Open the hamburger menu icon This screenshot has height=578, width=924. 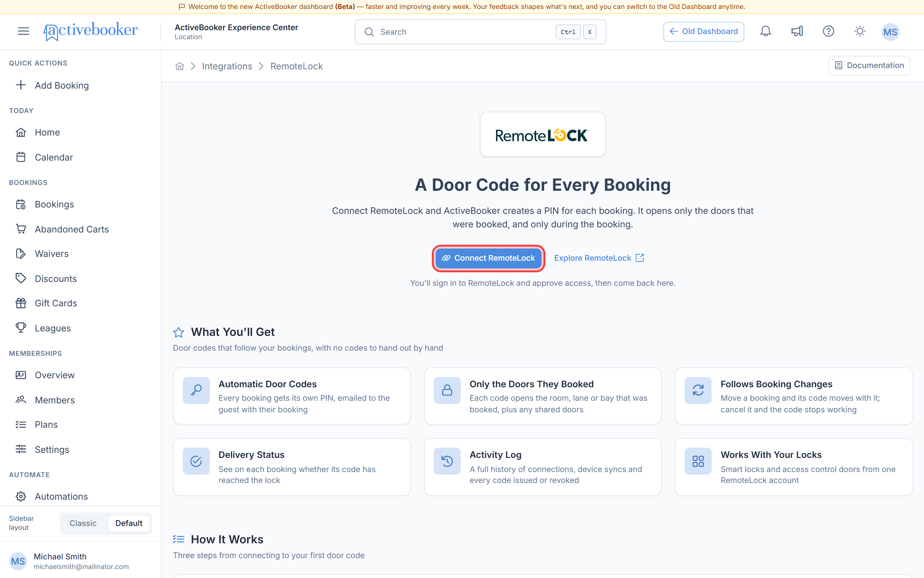pyautogui.click(x=24, y=31)
